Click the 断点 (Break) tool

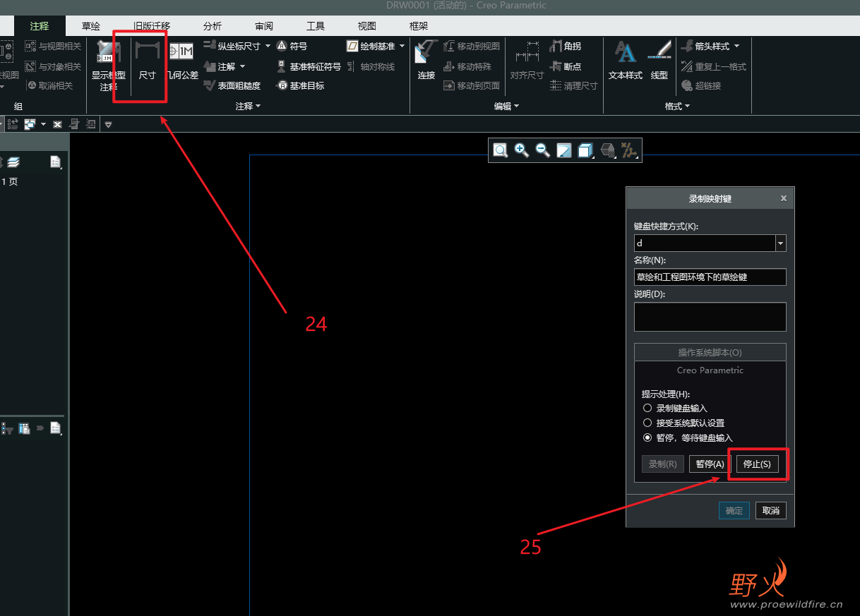click(x=566, y=67)
